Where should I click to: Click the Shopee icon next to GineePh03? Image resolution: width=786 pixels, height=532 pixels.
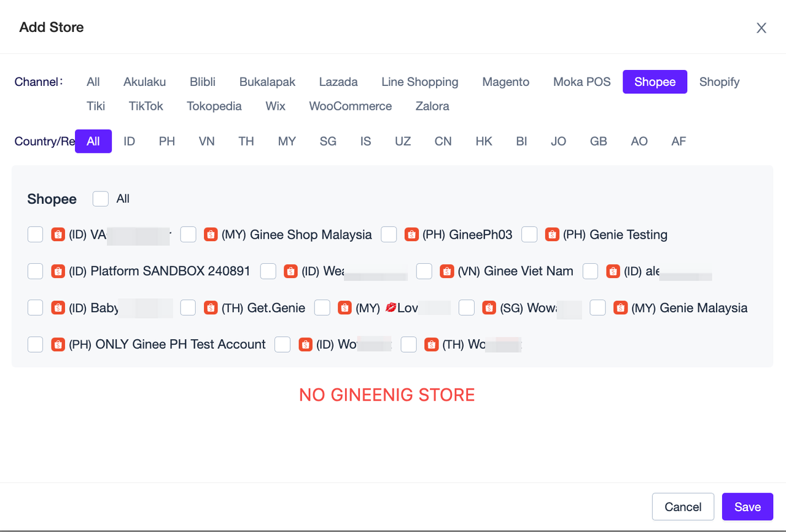[x=411, y=234]
